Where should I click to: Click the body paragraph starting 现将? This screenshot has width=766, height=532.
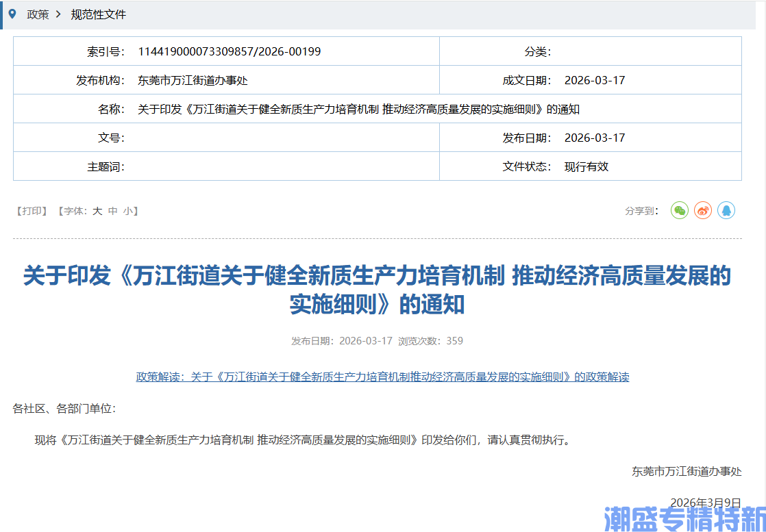(302, 440)
